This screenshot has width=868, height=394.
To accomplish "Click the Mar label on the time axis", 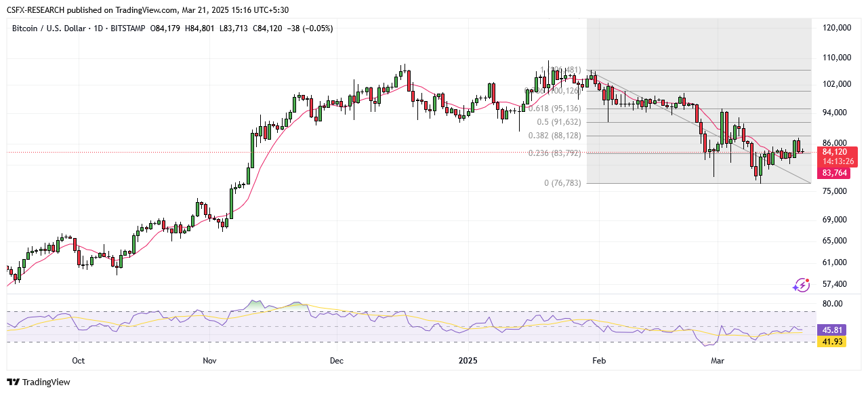I will tap(718, 361).
